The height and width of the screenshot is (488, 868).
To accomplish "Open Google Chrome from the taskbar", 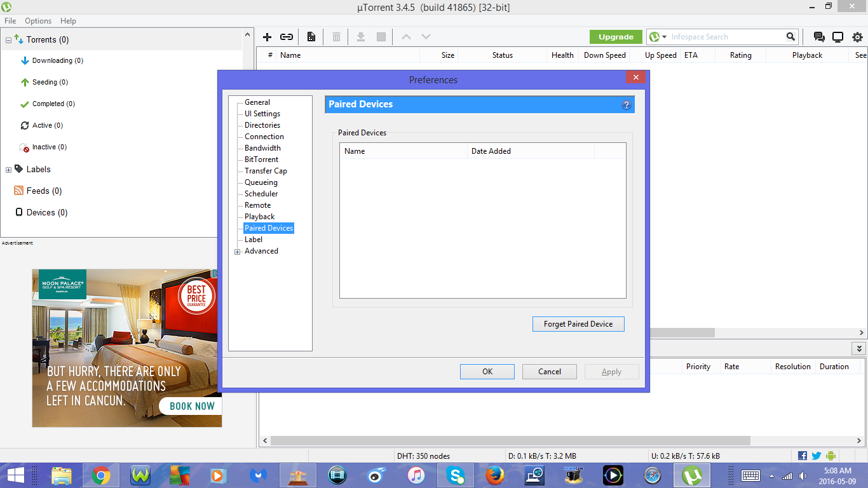I will click(100, 475).
